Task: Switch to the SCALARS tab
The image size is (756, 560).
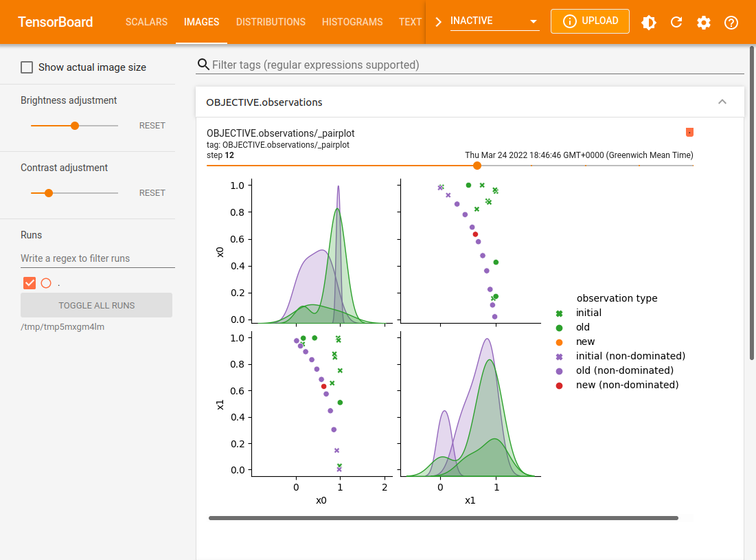Action: tap(146, 22)
